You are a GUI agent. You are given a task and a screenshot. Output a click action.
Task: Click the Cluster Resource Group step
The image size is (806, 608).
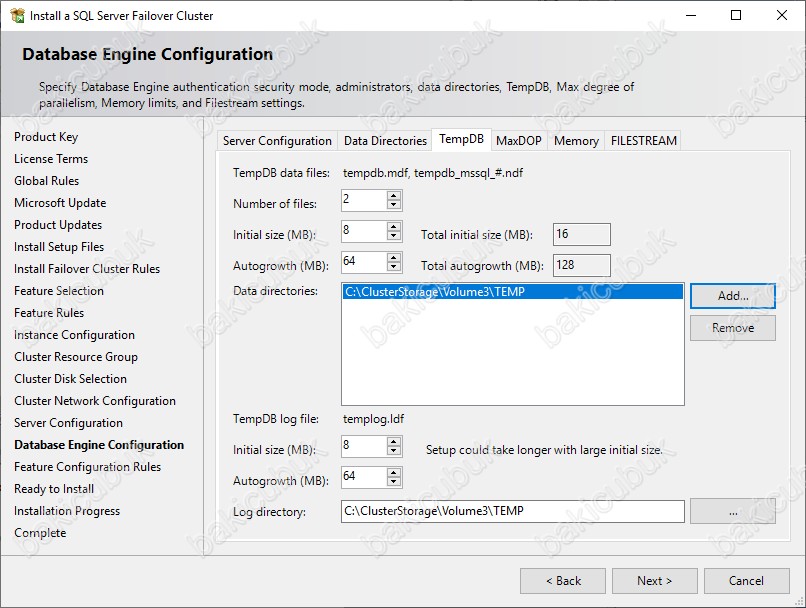click(76, 357)
